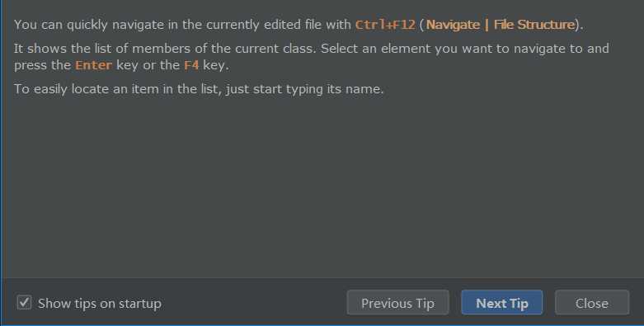
Task: Click the orange 'F4' key text
Action: click(191, 65)
